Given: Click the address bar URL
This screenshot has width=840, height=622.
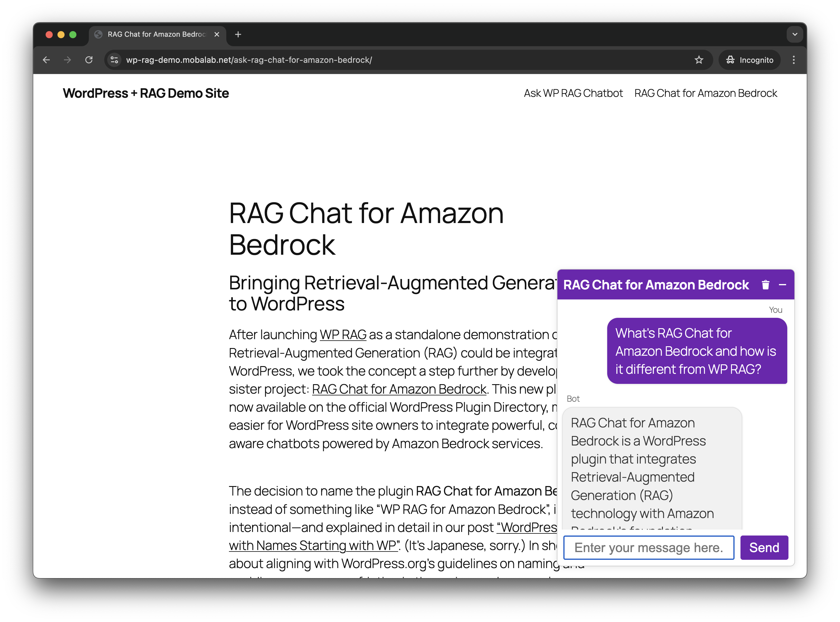Looking at the screenshot, I should 249,60.
